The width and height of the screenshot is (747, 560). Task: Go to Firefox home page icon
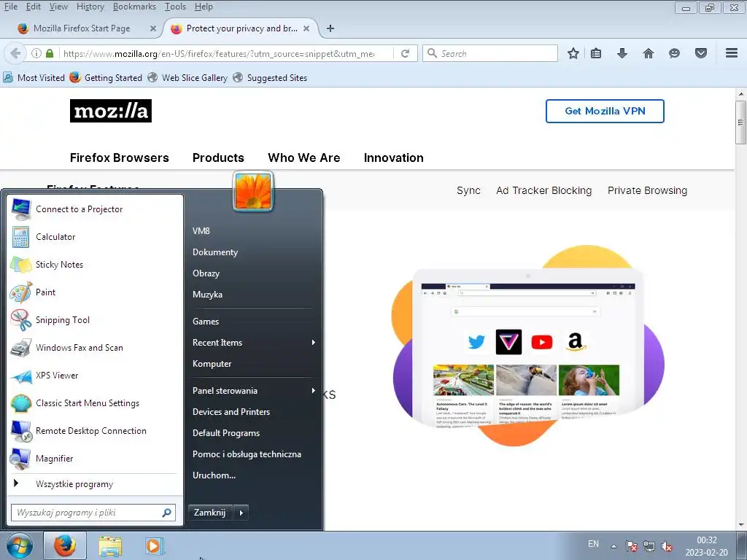(x=649, y=53)
